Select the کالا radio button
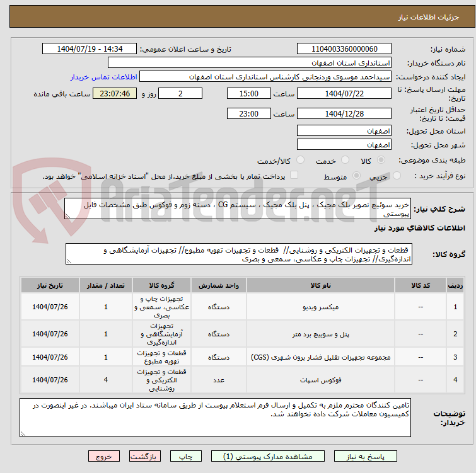 click(381, 160)
